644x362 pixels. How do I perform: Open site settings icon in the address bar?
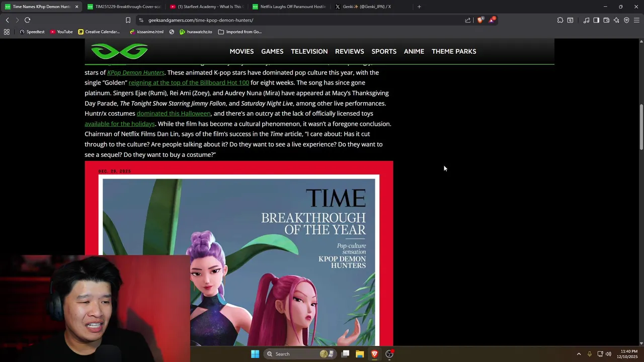click(141, 20)
